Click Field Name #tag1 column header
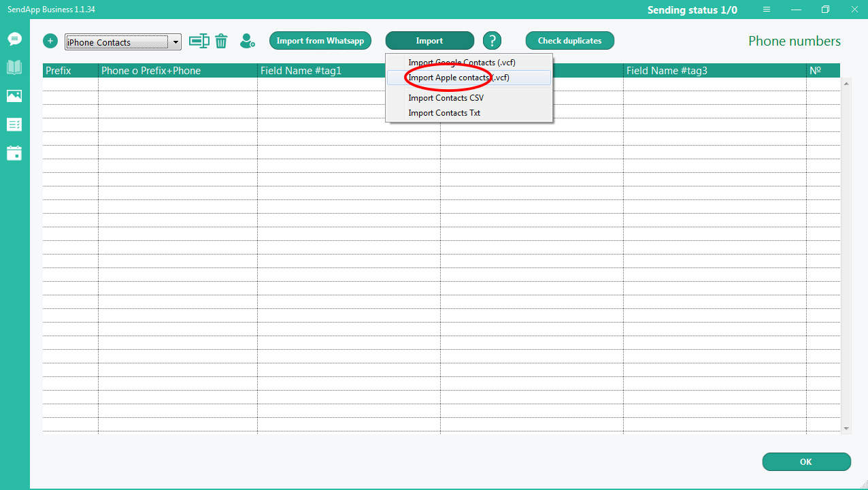The width and height of the screenshot is (868, 490). 349,71
